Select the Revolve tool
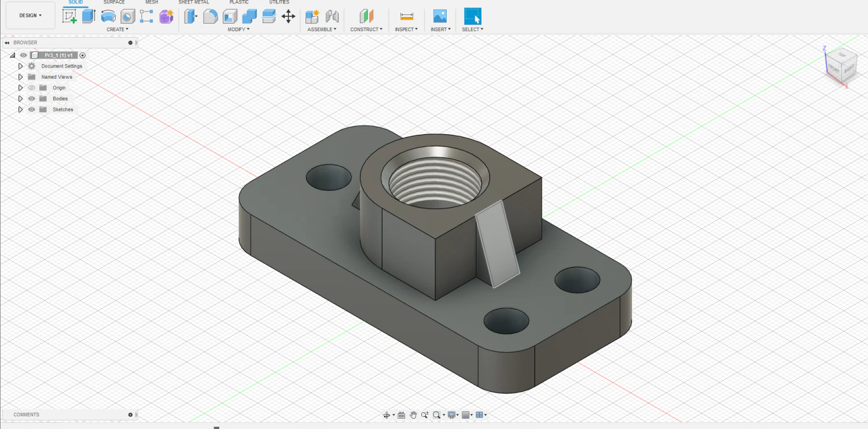 click(x=108, y=16)
